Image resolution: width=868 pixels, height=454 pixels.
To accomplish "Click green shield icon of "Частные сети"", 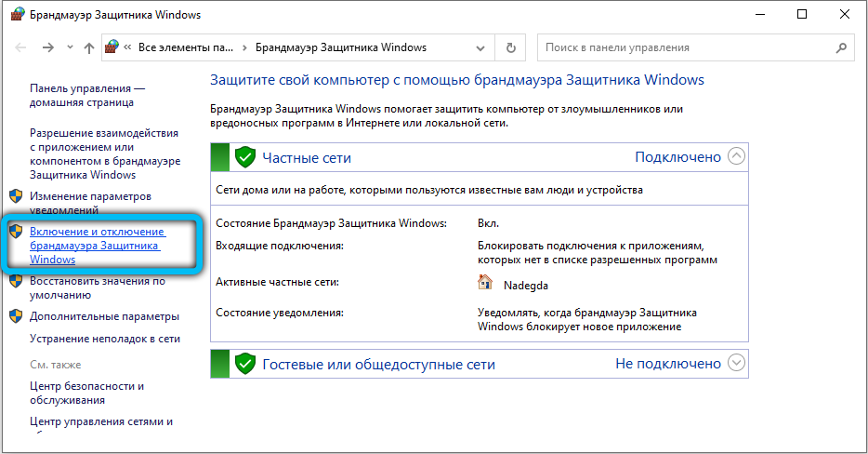I will coord(245,157).
